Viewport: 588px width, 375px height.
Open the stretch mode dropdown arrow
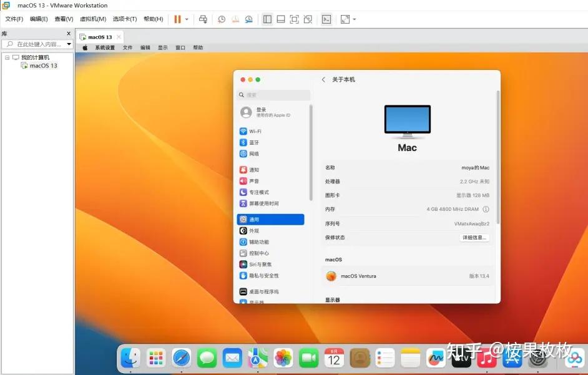coord(355,19)
